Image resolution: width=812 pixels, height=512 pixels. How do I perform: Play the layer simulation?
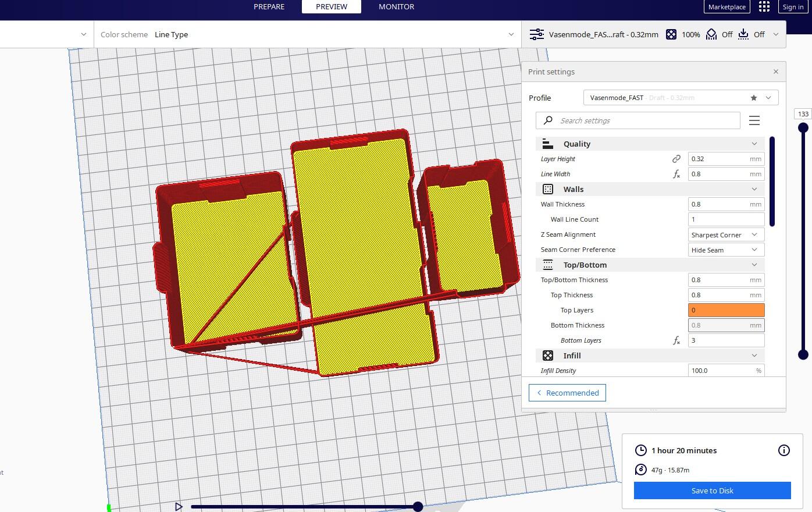tap(179, 507)
